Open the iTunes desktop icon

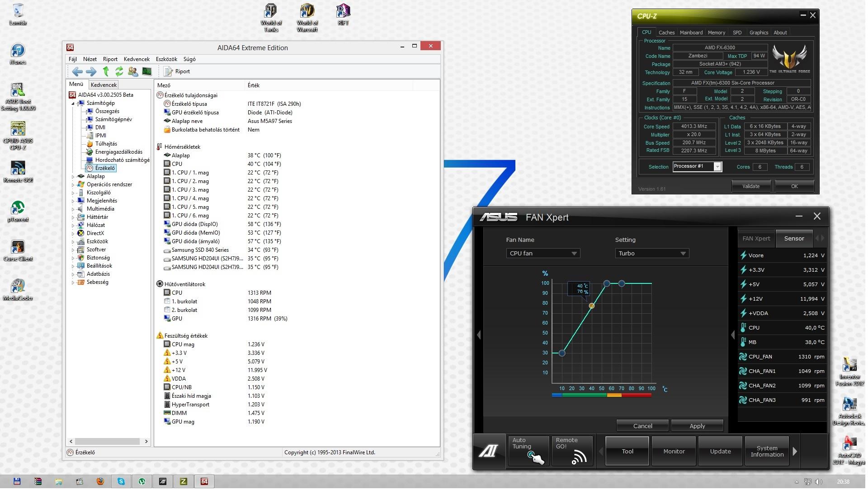pos(18,54)
